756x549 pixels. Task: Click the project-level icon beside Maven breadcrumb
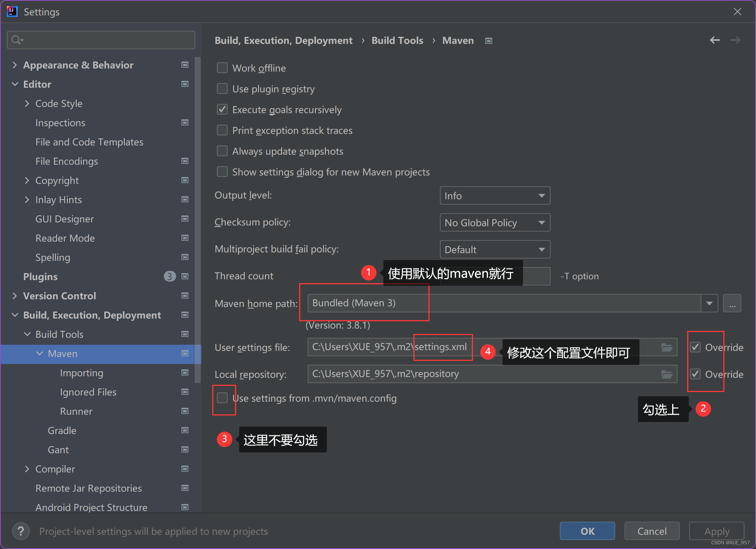click(x=489, y=41)
